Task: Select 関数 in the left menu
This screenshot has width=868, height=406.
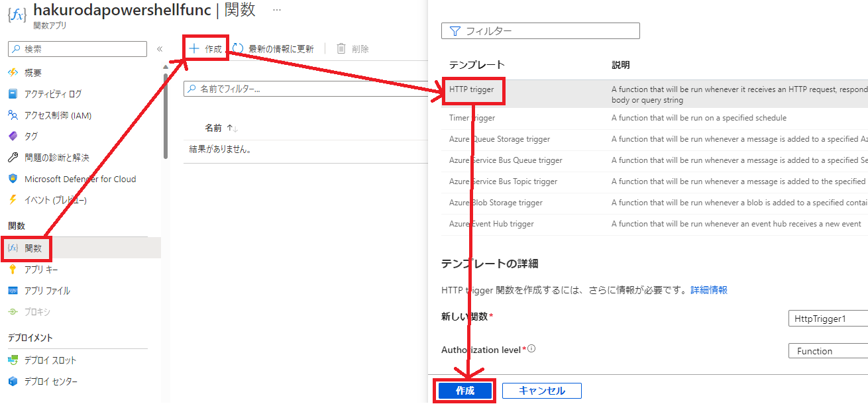Action: (x=33, y=248)
